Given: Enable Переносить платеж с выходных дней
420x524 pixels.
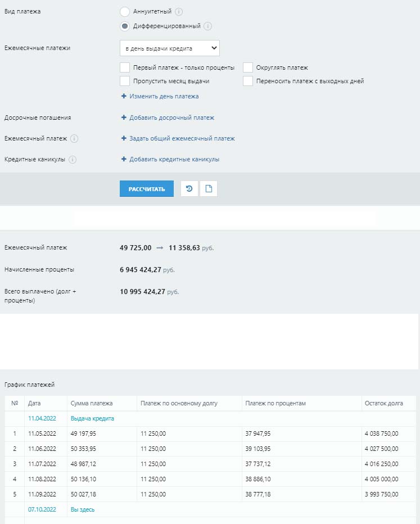Looking at the screenshot, I should pyautogui.click(x=248, y=81).
